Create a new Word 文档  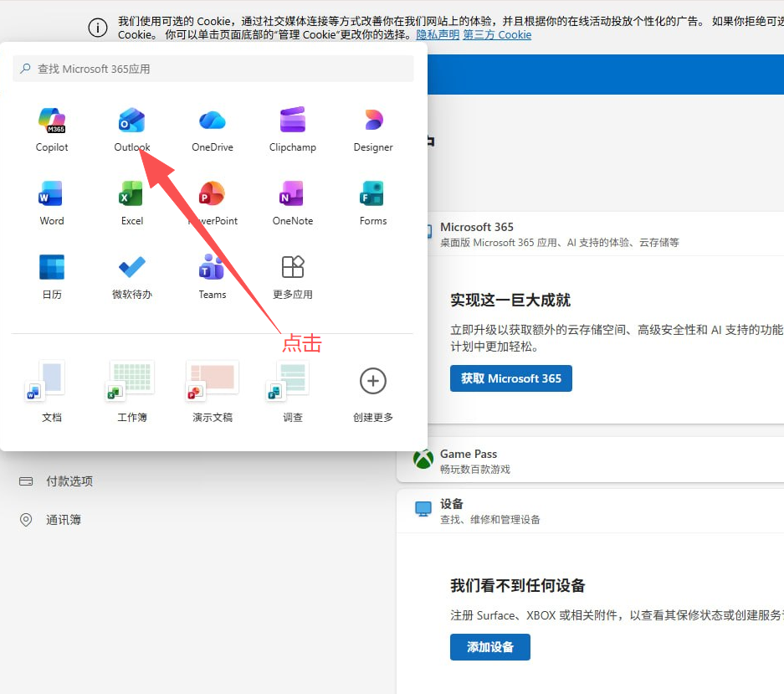point(52,391)
